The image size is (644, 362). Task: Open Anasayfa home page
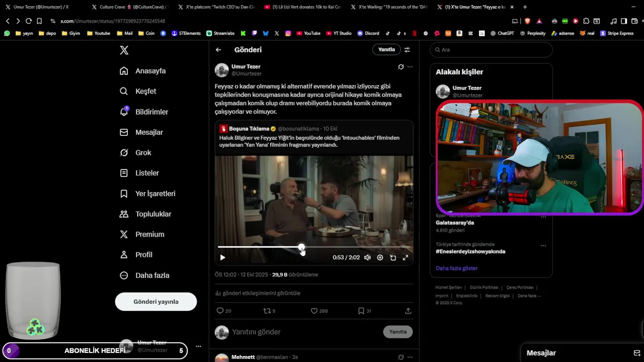[143, 71]
